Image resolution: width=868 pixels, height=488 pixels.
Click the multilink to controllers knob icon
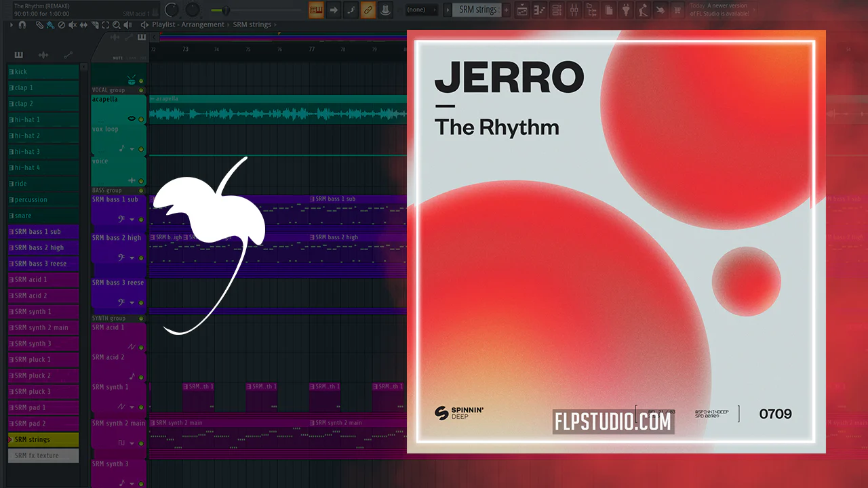(x=386, y=9)
